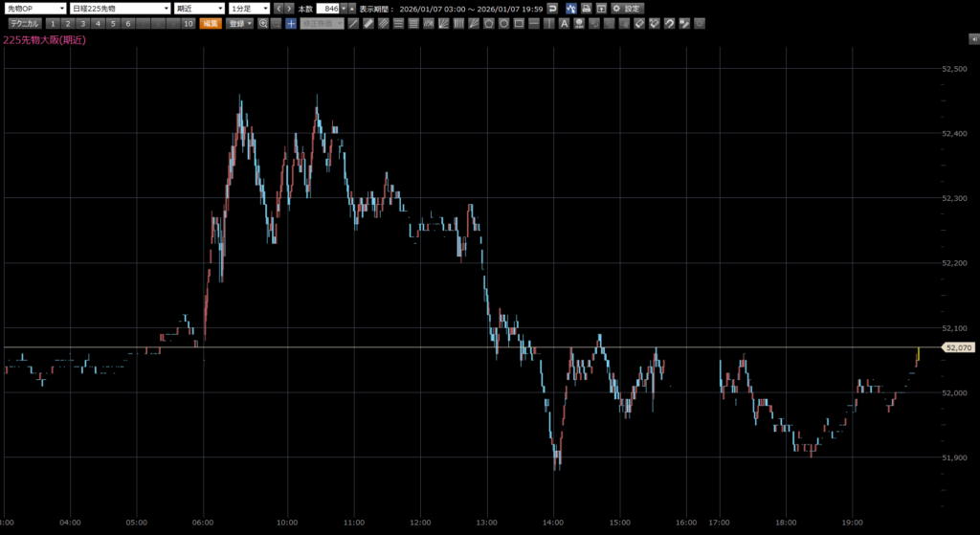Expand the 日経225先物 instrument dropdown
This screenshot has height=535, width=980.
point(120,8)
